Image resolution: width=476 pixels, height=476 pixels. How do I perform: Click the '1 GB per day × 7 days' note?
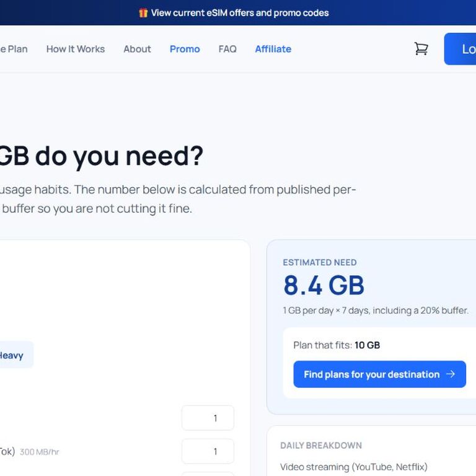pos(376,311)
